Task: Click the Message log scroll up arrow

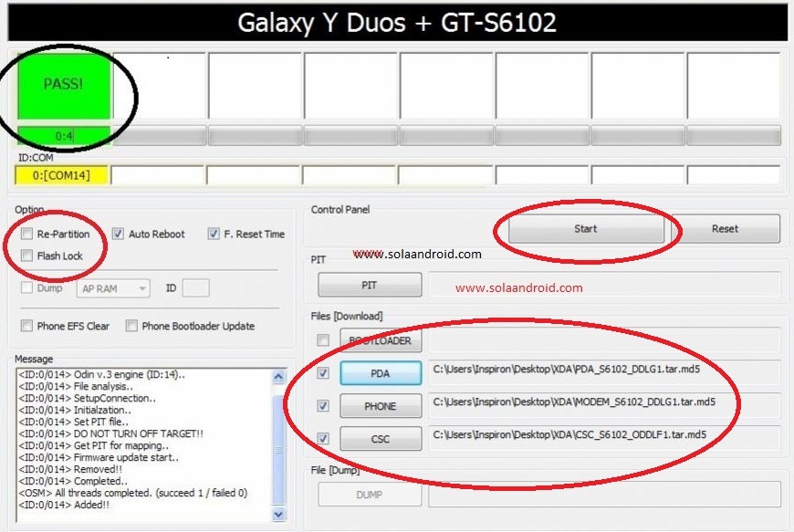Action: [x=278, y=377]
